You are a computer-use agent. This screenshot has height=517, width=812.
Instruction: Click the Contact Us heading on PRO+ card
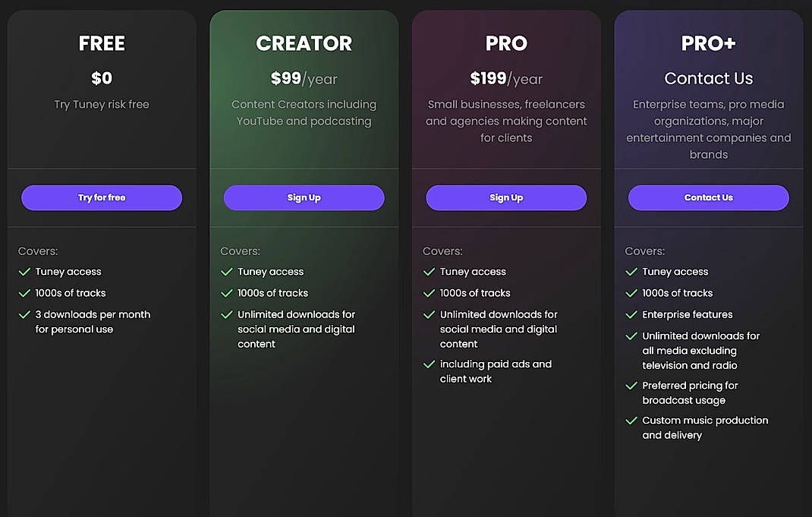pos(708,78)
